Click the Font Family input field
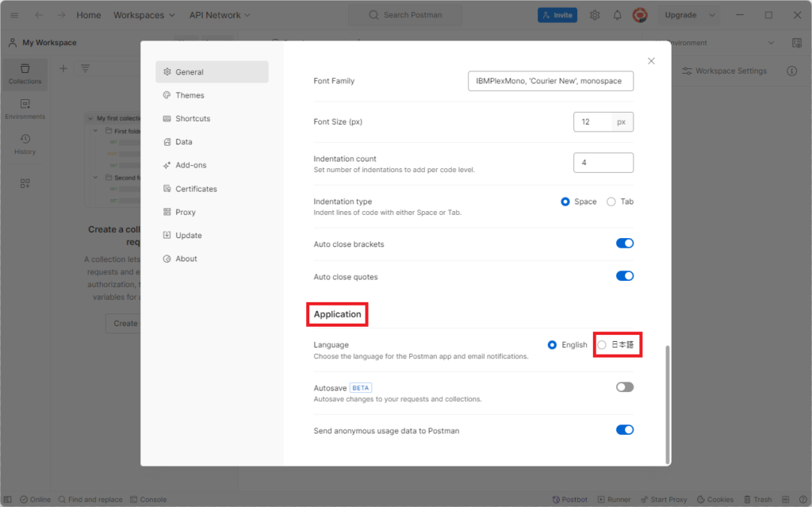The height and width of the screenshot is (507, 812). [550, 81]
